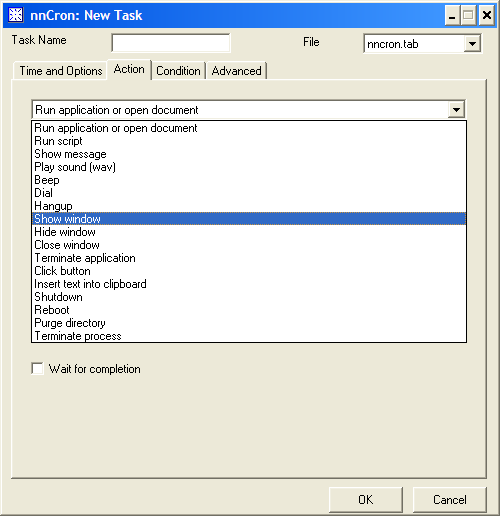Switch to the Time and Options tab
This screenshot has height=516, width=500.
60,71
